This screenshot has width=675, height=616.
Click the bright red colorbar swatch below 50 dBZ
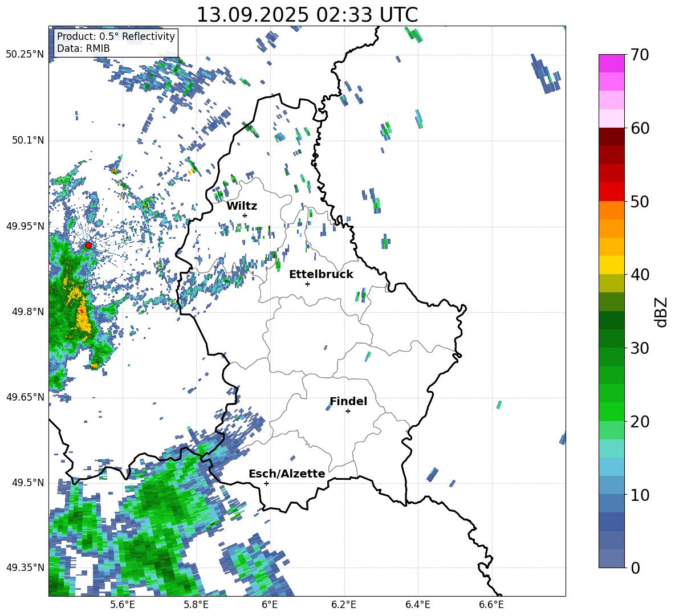pyautogui.click(x=611, y=192)
